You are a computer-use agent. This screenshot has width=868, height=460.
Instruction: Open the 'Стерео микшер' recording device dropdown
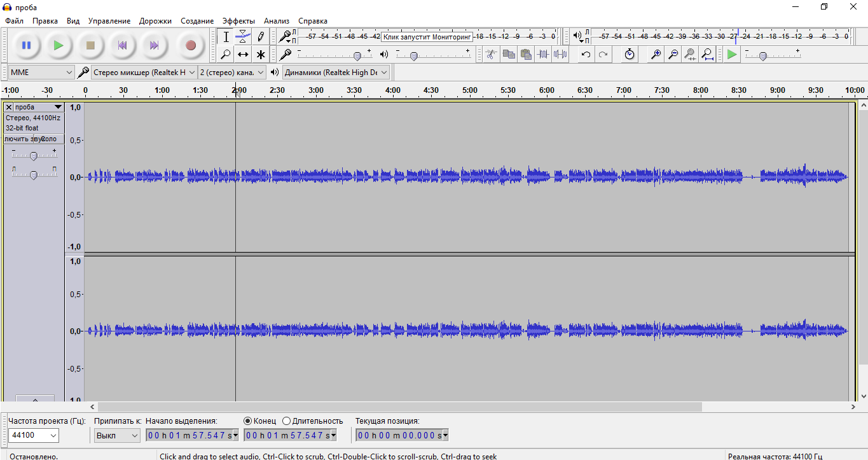[144, 73]
